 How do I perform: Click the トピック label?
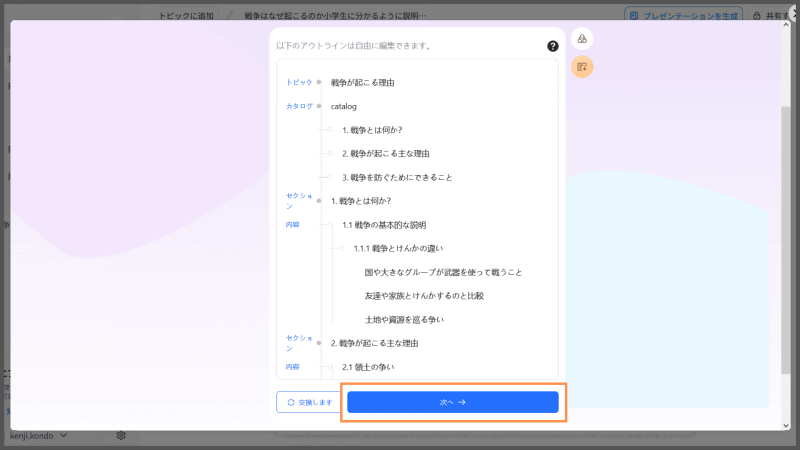tap(299, 82)
